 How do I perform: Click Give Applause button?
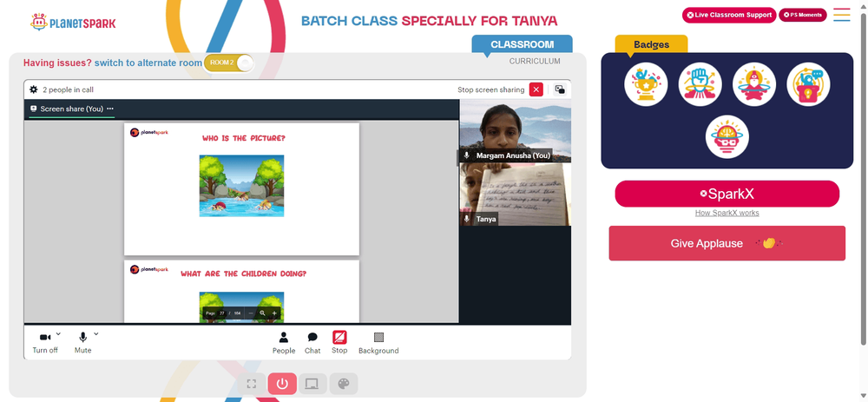(727, 243)
